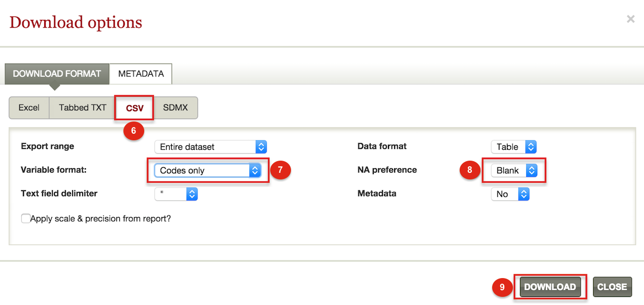Open the Data format dropdown
The width and height of the screenshot is (644, 305).
[x=513, y=147]
